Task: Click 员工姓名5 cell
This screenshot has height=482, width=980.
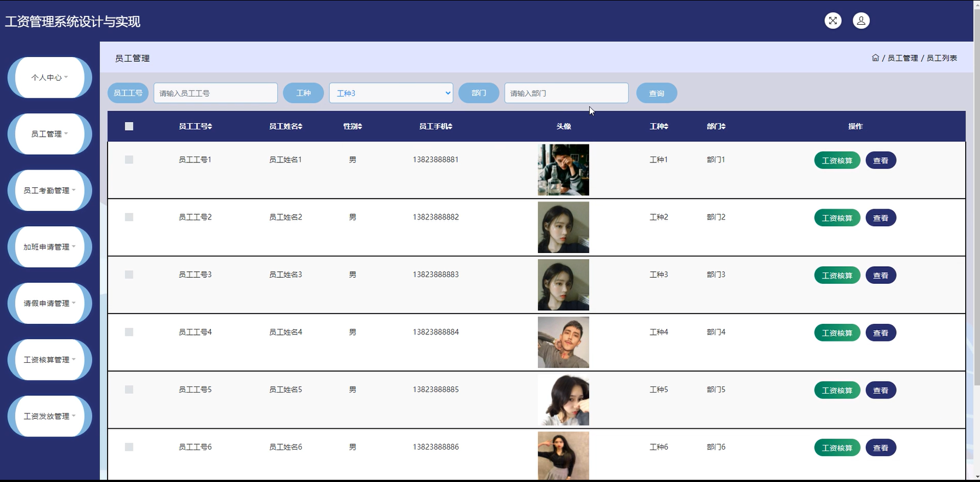Action: point(285,390)
